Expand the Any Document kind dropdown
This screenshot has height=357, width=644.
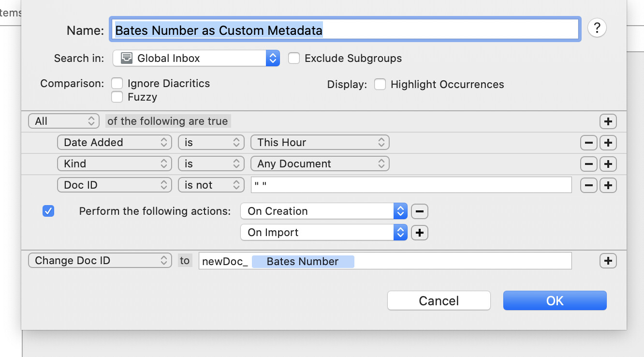(x=320, y=164)
